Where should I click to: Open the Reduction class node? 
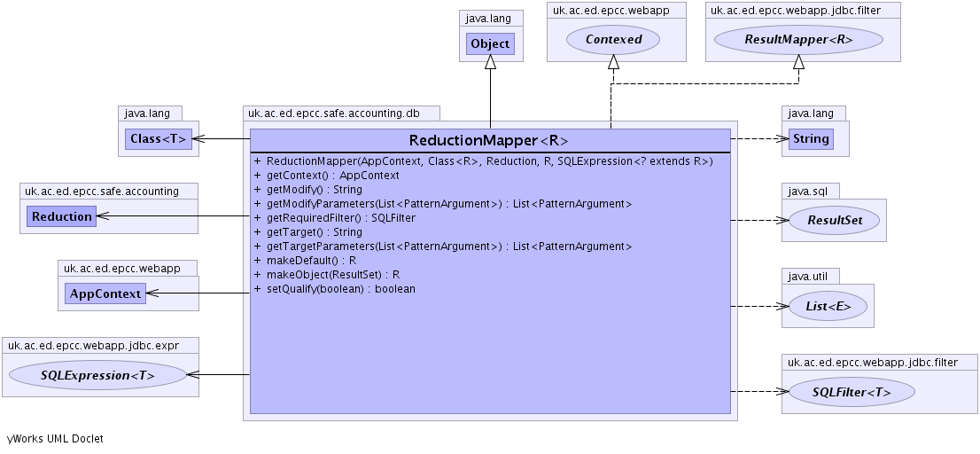click(61, 216)
